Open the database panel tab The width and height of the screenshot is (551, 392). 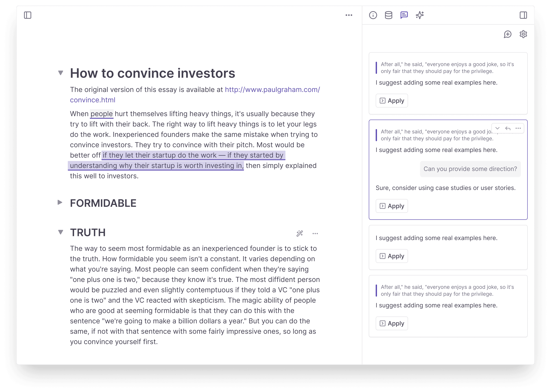388,15
